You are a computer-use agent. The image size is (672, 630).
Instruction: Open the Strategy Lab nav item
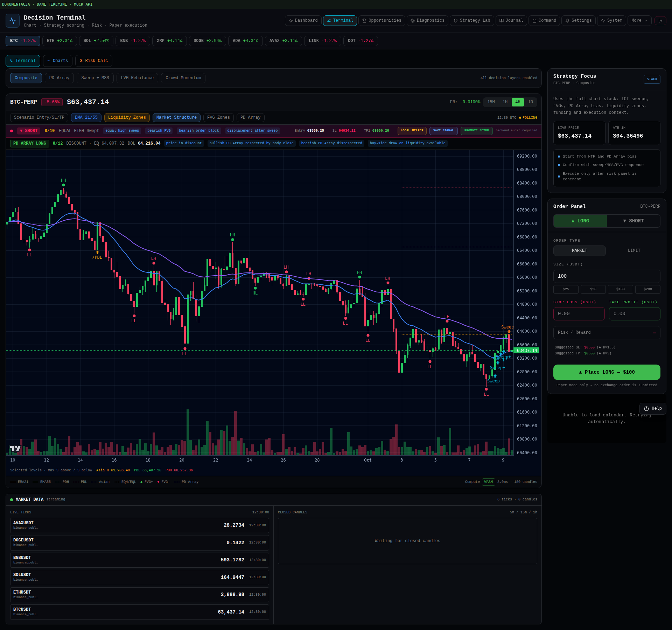click(472, 21)
